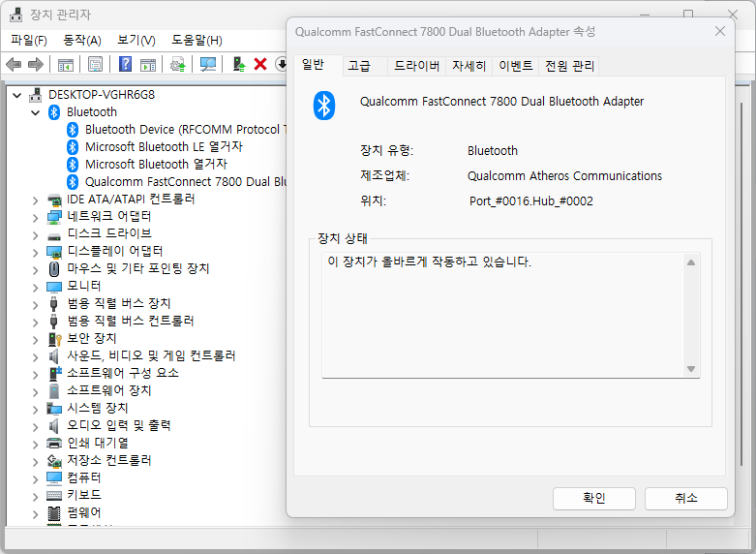This screenshot has width=756, height=554.
Task: Click the DESKTOP-VGHR6G8 computer icon
Action: click(x=35, y=95)
